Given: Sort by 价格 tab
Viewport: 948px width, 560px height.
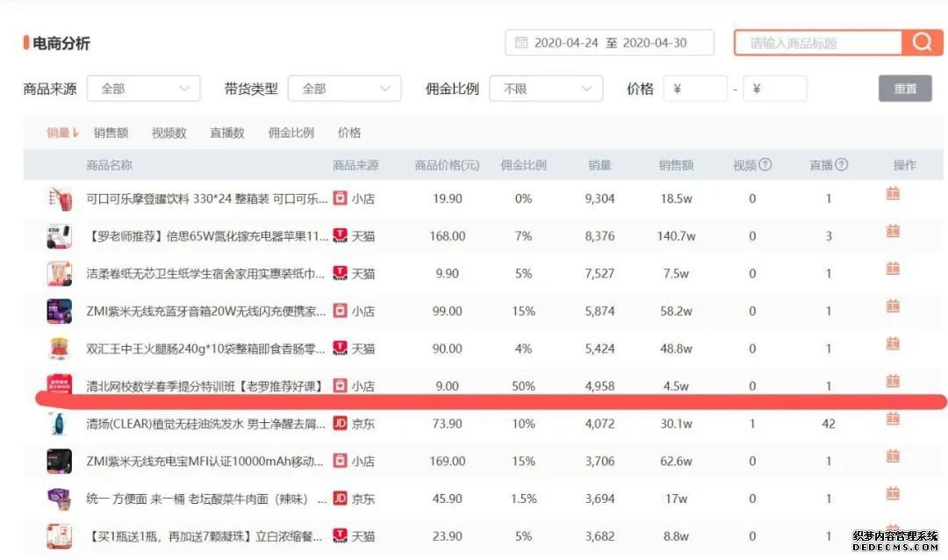Looking at the screenshot, I should (348, 133).
